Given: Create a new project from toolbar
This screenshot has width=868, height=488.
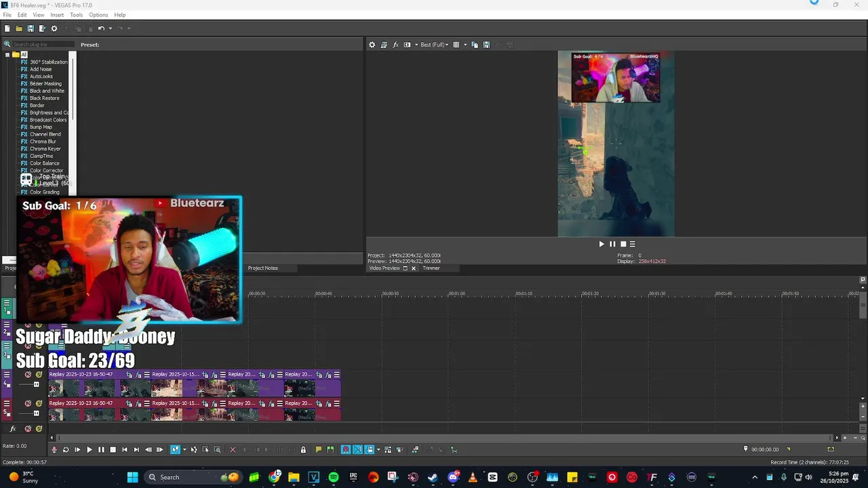Looking at the screenshot, I should point(7,28).
